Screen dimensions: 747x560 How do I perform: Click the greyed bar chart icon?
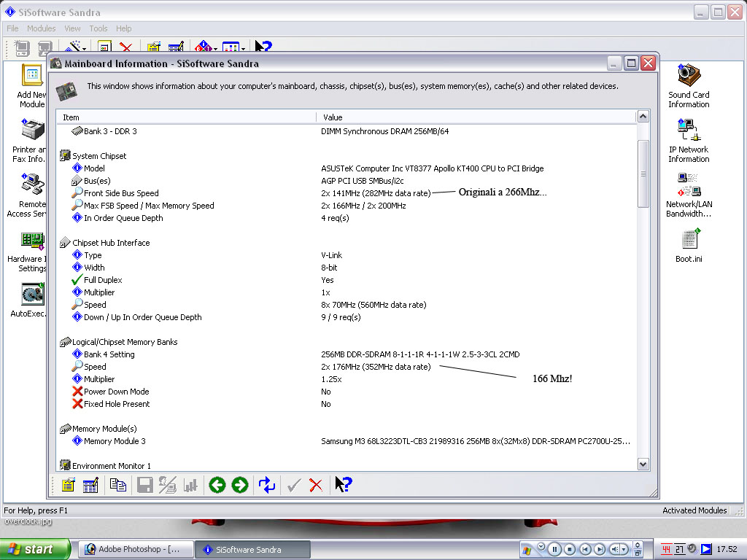190,485
